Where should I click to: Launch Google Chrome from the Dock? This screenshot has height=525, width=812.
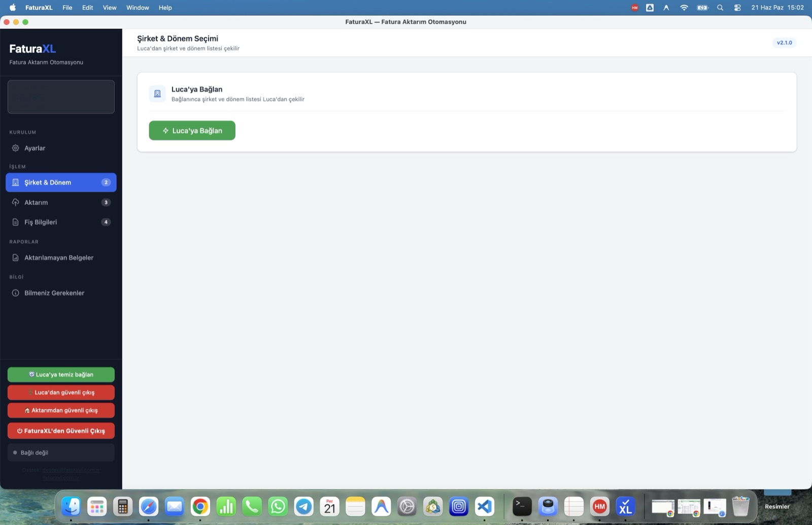[x=200, y=506]
